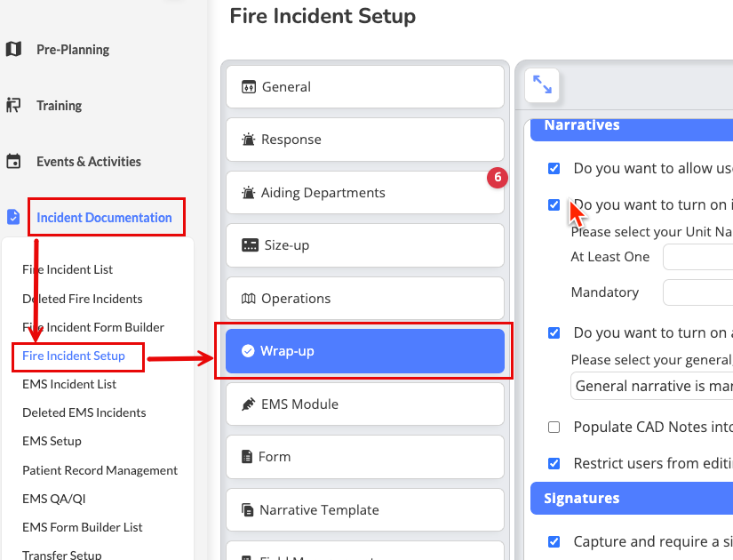
Task: Click the Operations map icon
Action: (x=248, y=299)
